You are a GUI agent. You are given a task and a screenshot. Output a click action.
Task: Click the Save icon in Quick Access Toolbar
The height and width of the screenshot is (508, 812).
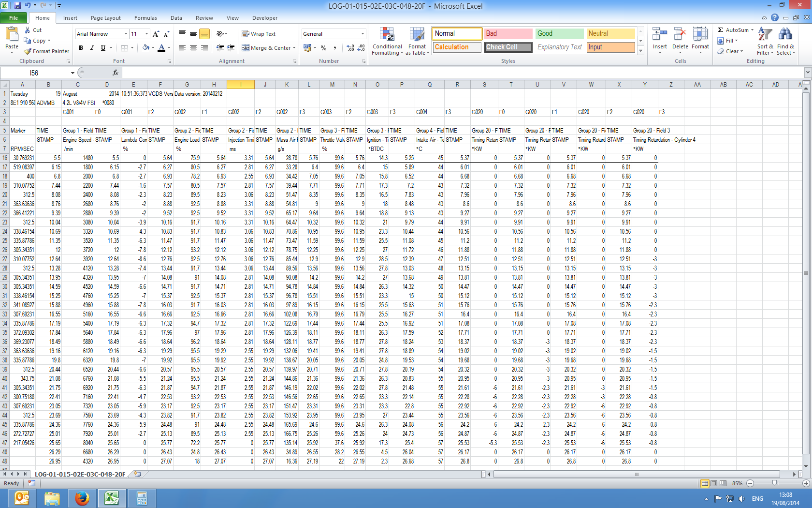coord(17,5)
